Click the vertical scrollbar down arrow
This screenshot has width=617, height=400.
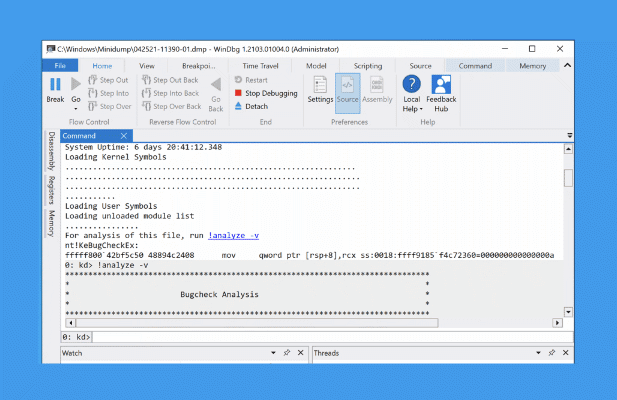click(568, 312)
